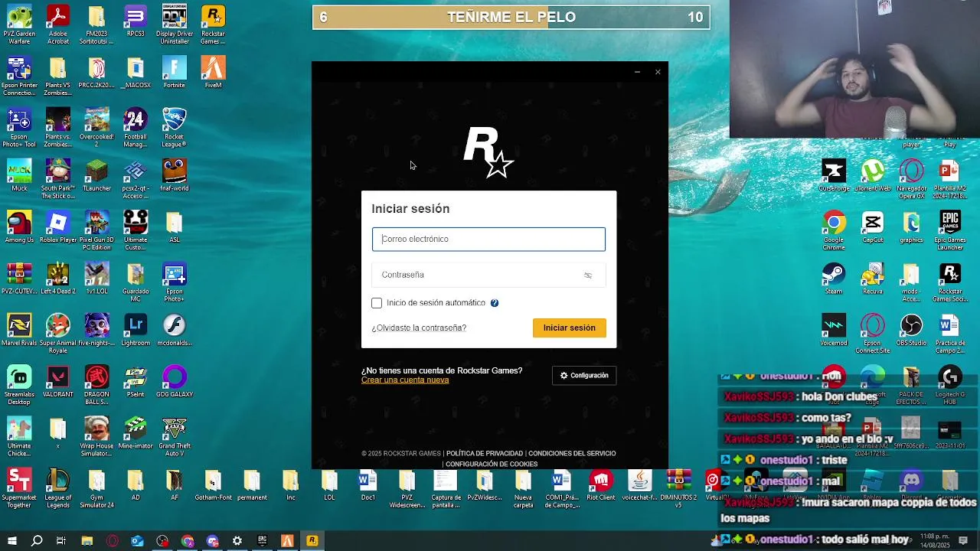Click Crear una cuenta nueva link

click(x=405, y=380)
